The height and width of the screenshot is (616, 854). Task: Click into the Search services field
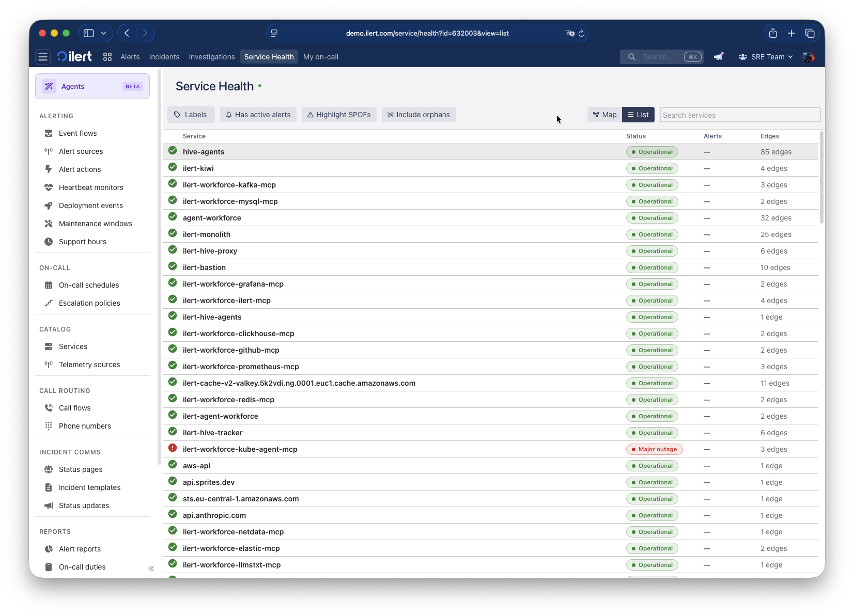pos(740,115)
